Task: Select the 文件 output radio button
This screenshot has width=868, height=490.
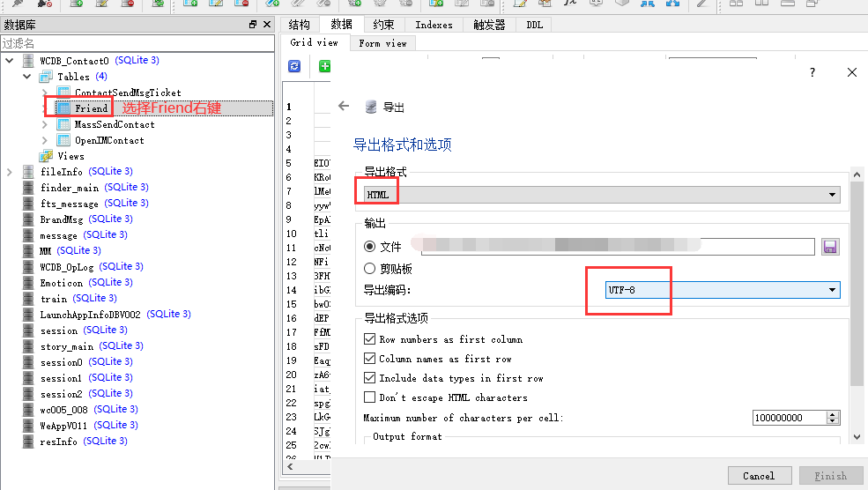Action: 370,247
